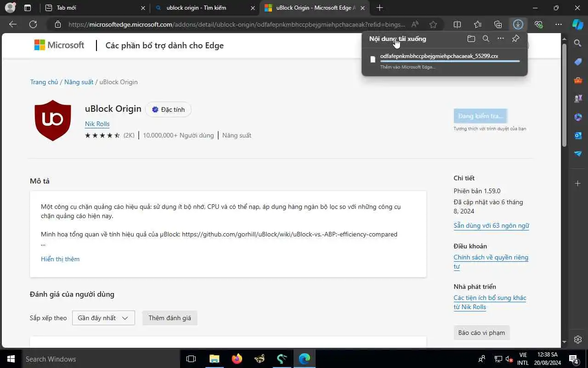Open the Windows Start menu

[10, 359]
